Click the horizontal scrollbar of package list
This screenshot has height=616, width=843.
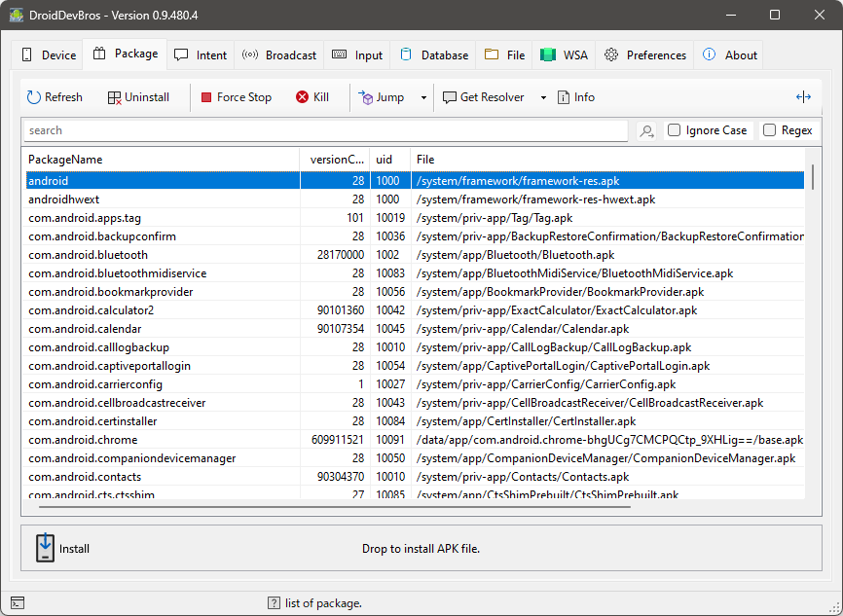click(x=335, y=506)
